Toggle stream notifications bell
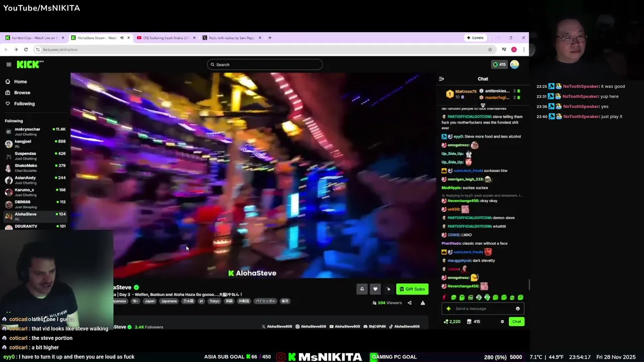This screenshot has height=362, width=644. pos(362,289)
